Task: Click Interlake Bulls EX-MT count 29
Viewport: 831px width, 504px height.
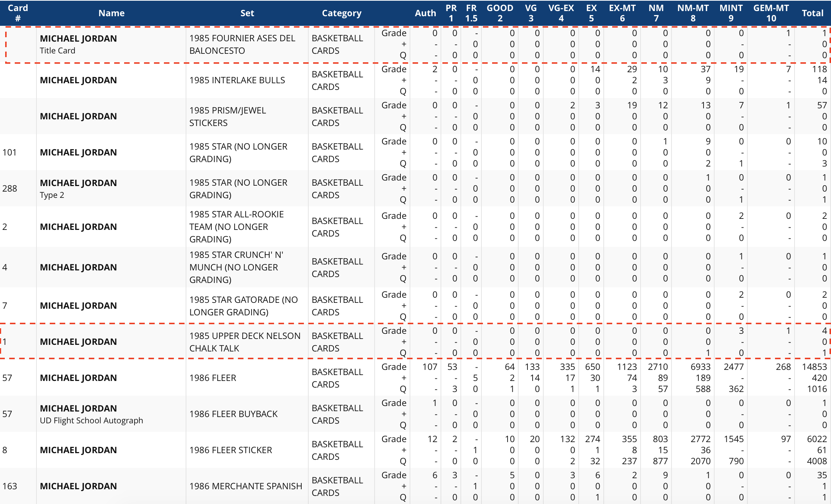Action: click(632, 69)
